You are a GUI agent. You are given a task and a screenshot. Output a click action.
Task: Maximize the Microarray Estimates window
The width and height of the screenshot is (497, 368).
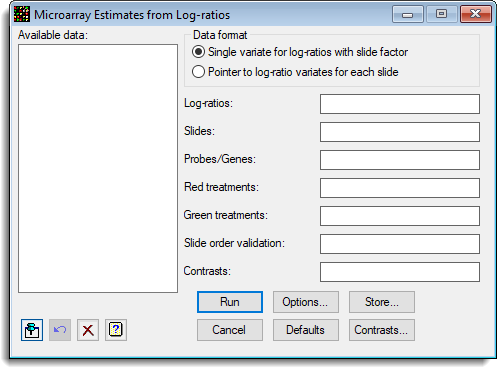coord(442,14)
